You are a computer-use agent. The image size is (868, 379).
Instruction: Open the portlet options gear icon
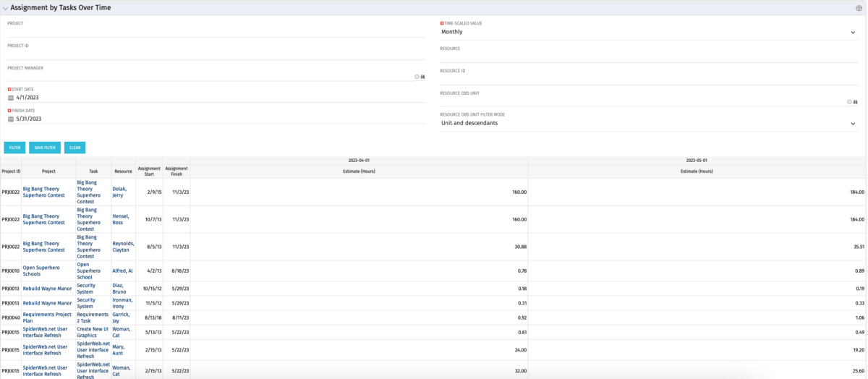coord(859,8)
